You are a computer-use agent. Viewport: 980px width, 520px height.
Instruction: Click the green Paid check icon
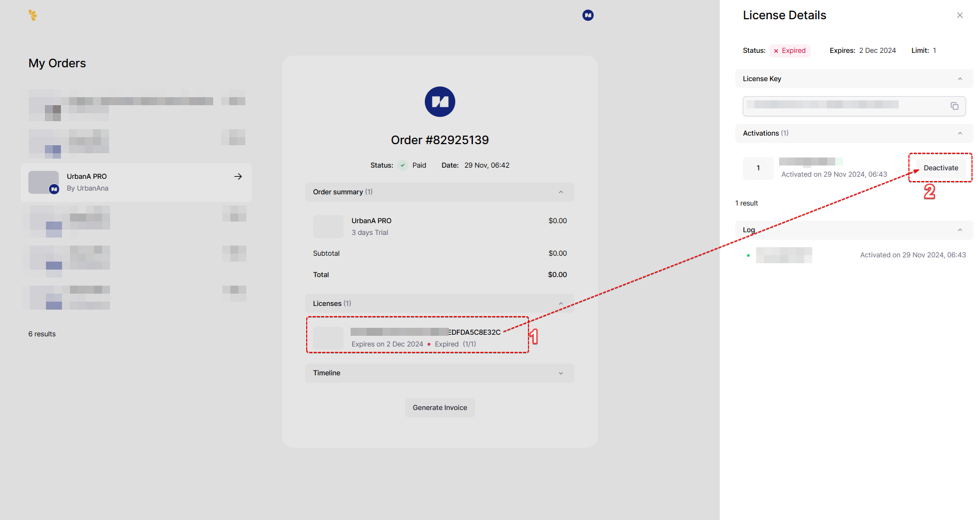402,166
